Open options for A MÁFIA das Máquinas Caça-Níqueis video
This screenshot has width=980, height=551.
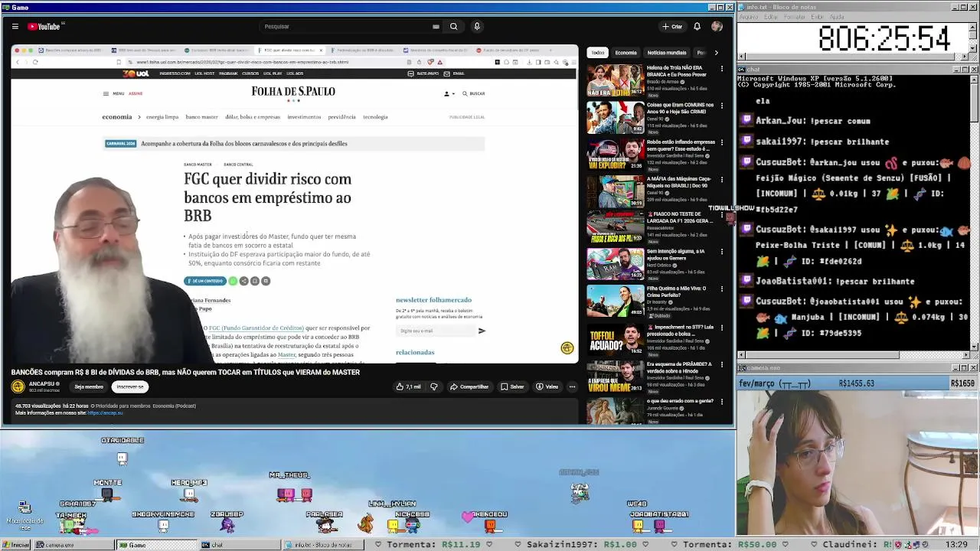[x=721, y=179]
